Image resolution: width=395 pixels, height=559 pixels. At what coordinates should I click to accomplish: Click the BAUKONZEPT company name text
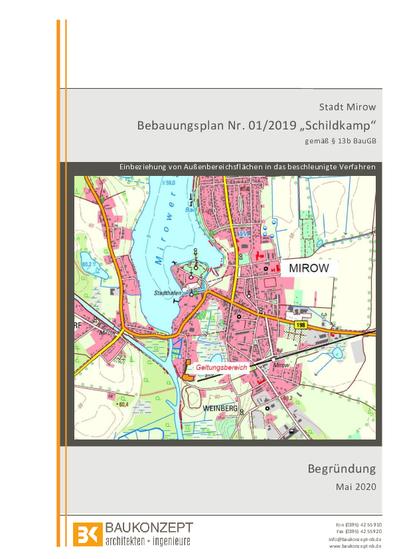click(x=149, y=528)
